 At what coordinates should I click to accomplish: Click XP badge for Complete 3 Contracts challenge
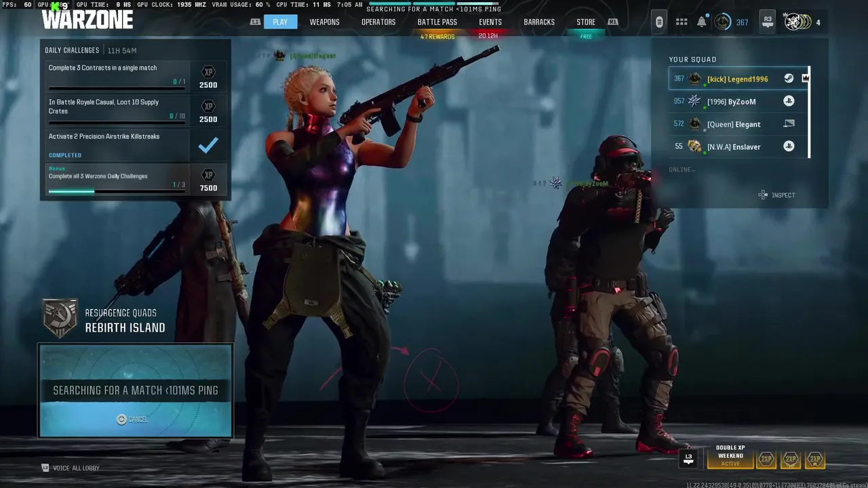tap(208, 72)
